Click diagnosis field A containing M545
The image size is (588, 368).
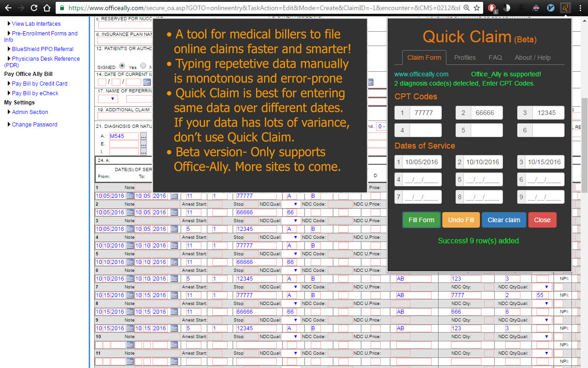click(124, 136)
